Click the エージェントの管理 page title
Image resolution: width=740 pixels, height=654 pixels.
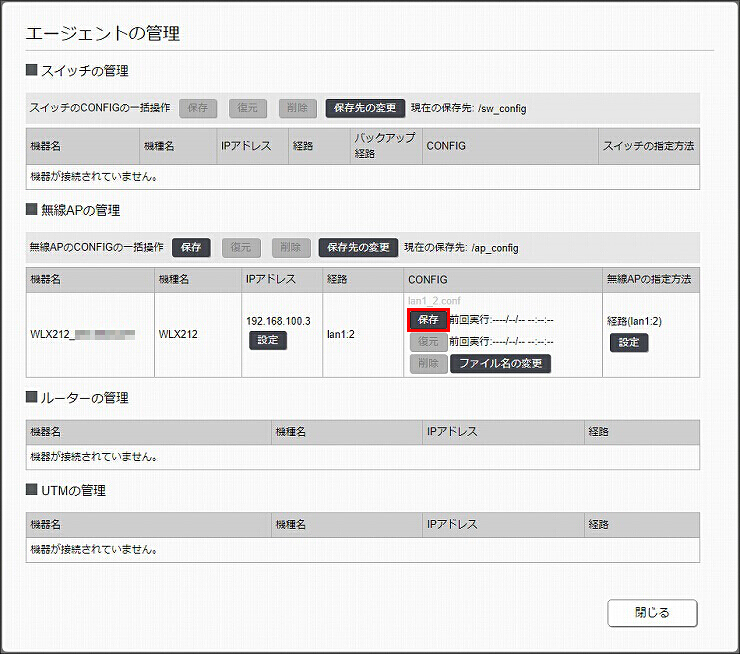pyautogui.click(x=103, y=34)
